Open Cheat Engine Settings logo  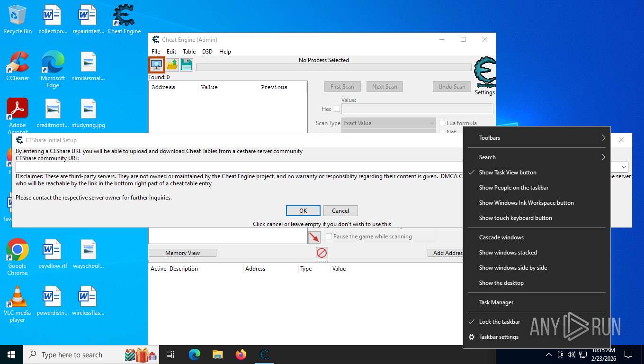(485, 73)
